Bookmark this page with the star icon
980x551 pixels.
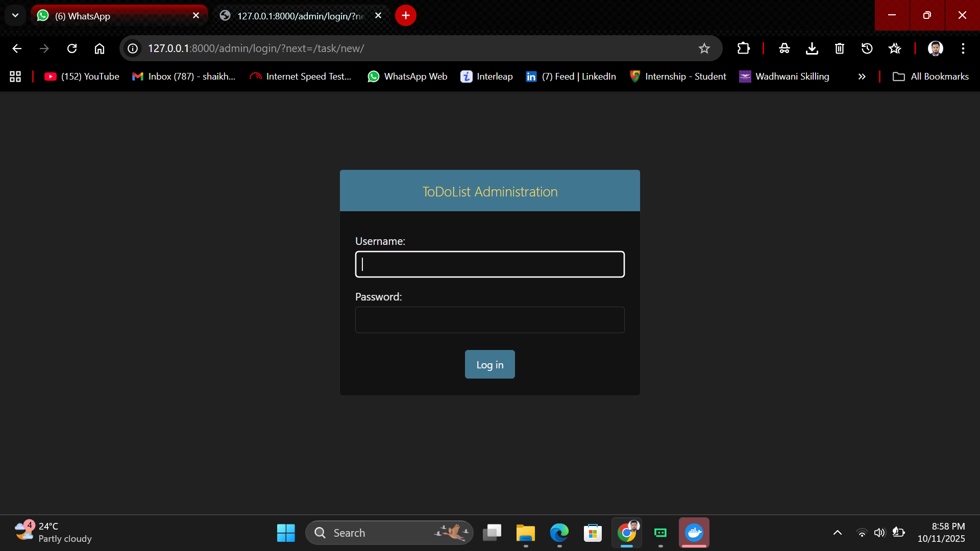coord(704,48)
